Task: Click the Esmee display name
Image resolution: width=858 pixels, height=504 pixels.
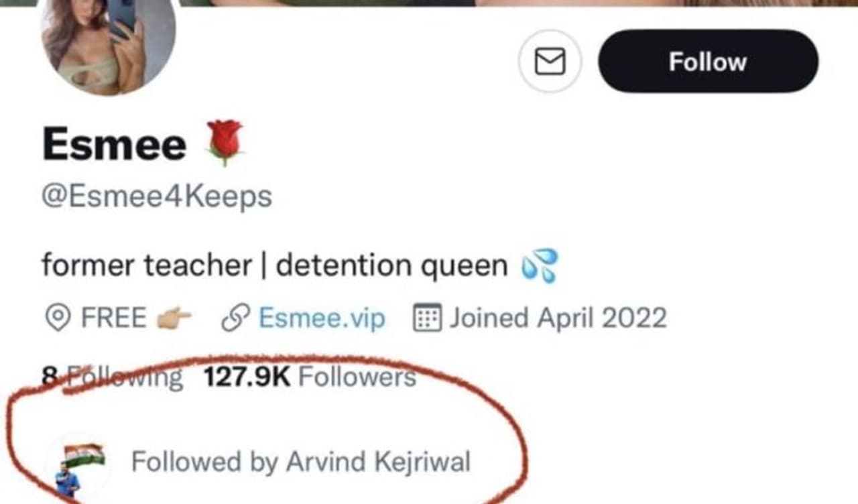Action: click(114, 144)
